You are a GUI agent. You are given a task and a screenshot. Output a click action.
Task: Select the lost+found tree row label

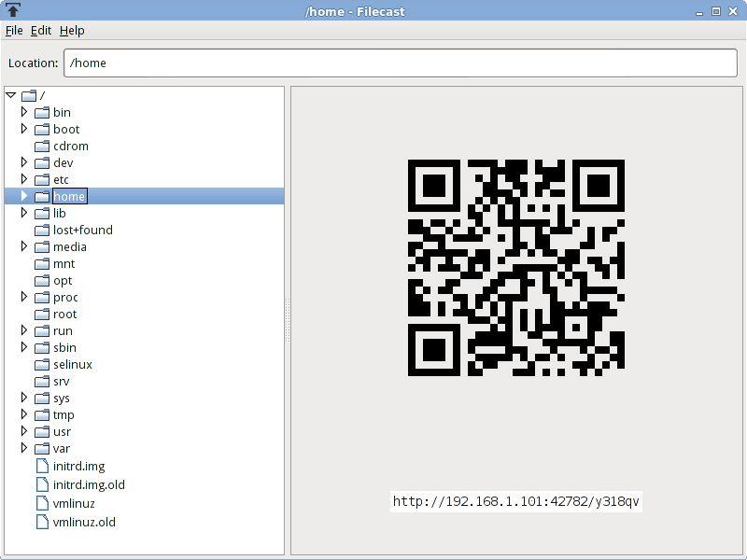tap(83, 230)
